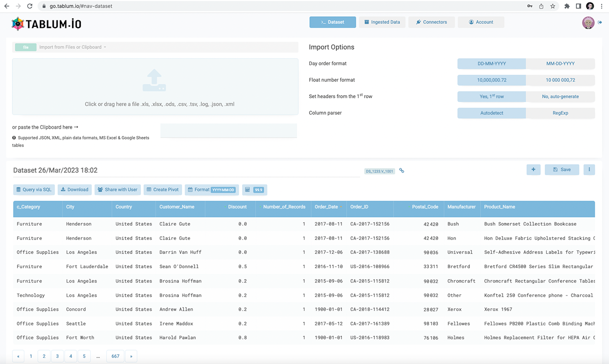Click the browser address bar
Viewport: 609px width, 364px height.
tap(283, 6)
